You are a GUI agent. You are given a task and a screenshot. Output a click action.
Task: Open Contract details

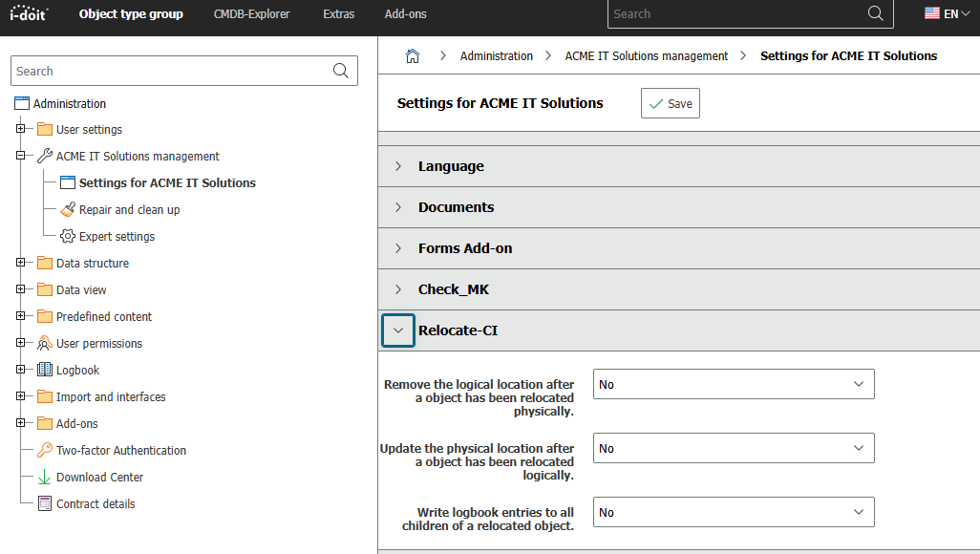96,504
